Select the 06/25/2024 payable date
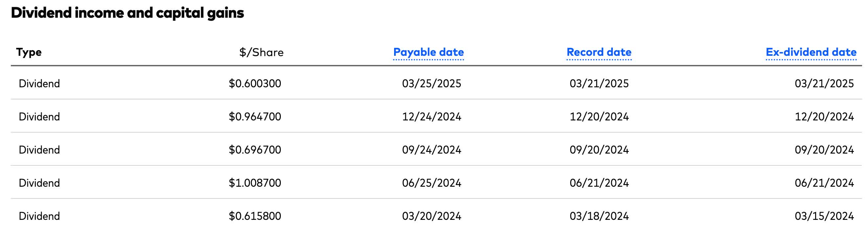The width and height of the screenshot is (868, 231). (x=431, y=183)
